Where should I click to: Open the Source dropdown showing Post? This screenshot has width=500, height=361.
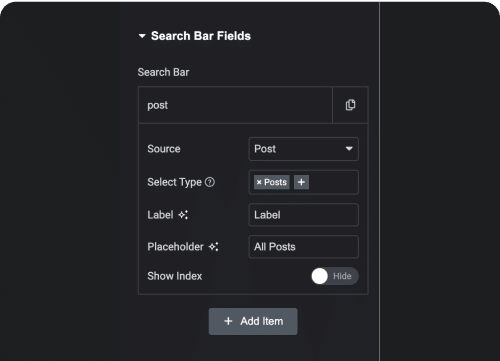(304, 149)
